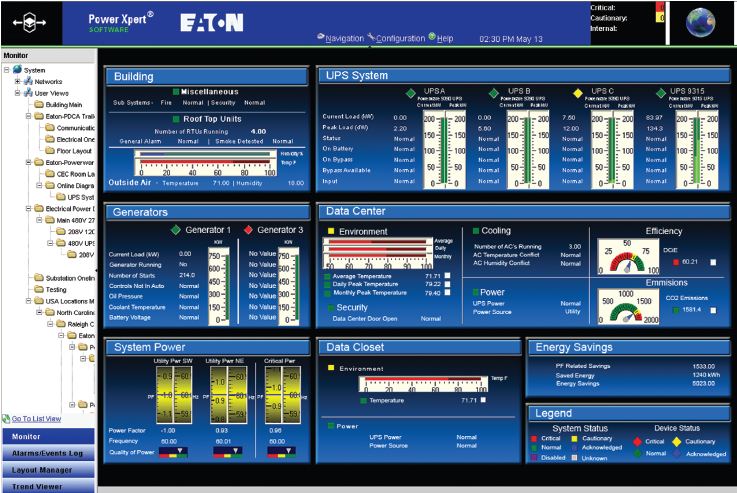Image resolution: width=737 pixels, height=493 pixels.
Task: Click the Roof Top Units status square
Action: (176, 119)
